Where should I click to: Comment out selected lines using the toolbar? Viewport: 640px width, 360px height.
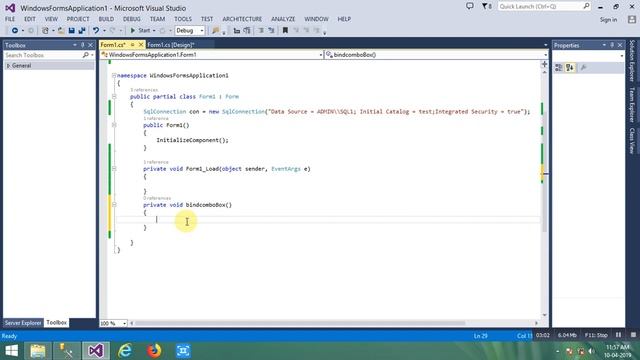(261, 31)
